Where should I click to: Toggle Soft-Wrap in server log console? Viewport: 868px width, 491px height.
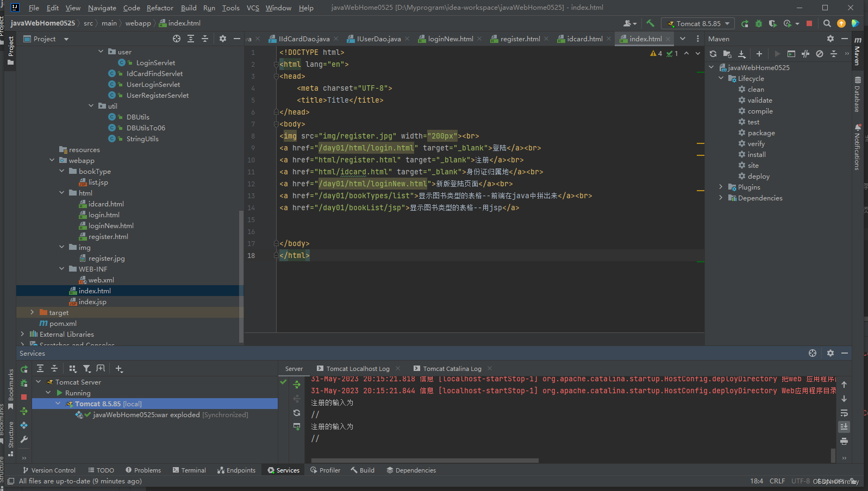pyautogui.click(x=844, y=413)
